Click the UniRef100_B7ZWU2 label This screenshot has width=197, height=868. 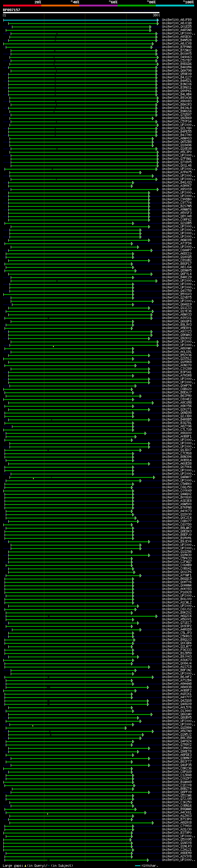[x=177, y=50]
